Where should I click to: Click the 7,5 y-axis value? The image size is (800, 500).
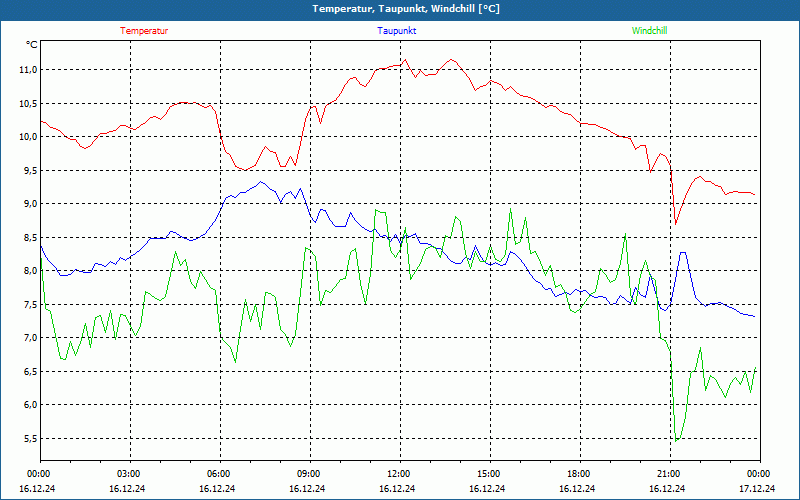pos(30,304)
